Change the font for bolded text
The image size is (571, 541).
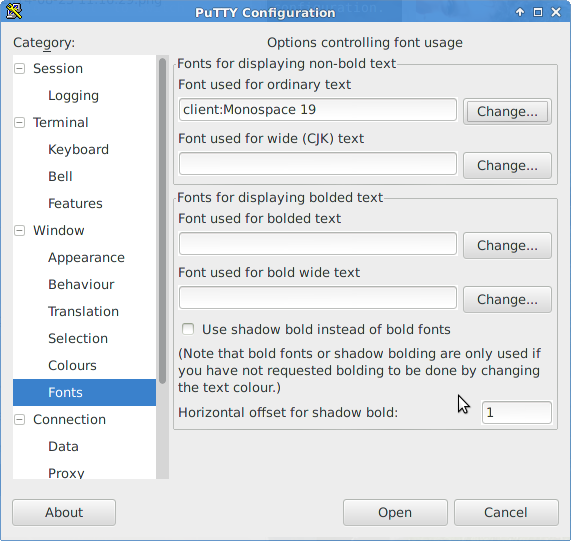pos(507,245)
